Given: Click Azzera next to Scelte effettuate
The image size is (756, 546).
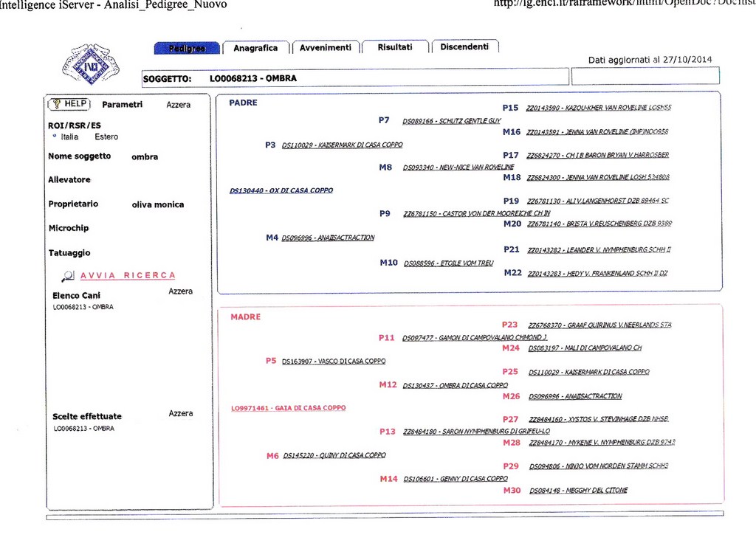Looking at the screenshot, I should [181, 413].
